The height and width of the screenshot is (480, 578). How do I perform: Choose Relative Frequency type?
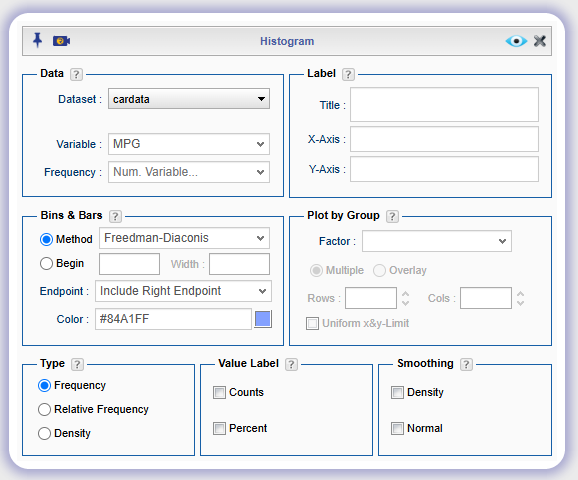44,410
